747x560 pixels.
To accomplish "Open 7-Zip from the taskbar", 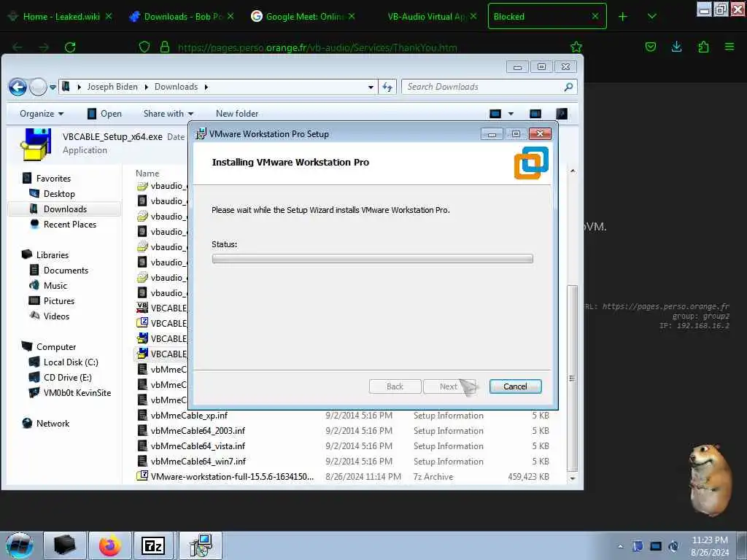I will [x=153, y=545].
